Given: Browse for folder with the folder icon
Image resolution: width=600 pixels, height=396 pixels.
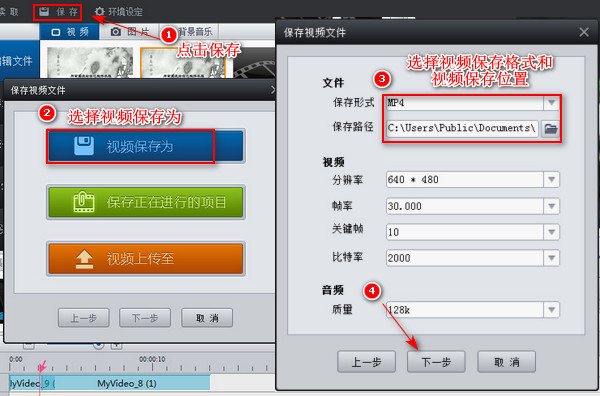Looking at the screenshot, I should [551, 129].
